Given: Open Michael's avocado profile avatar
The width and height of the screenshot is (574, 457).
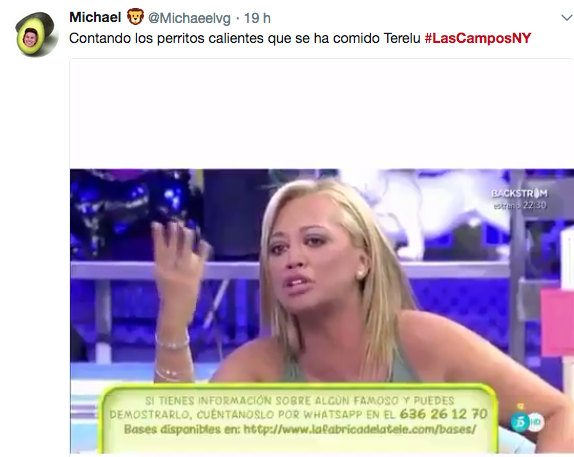Looking at the screenshot, I should click(x=37, y=34).
